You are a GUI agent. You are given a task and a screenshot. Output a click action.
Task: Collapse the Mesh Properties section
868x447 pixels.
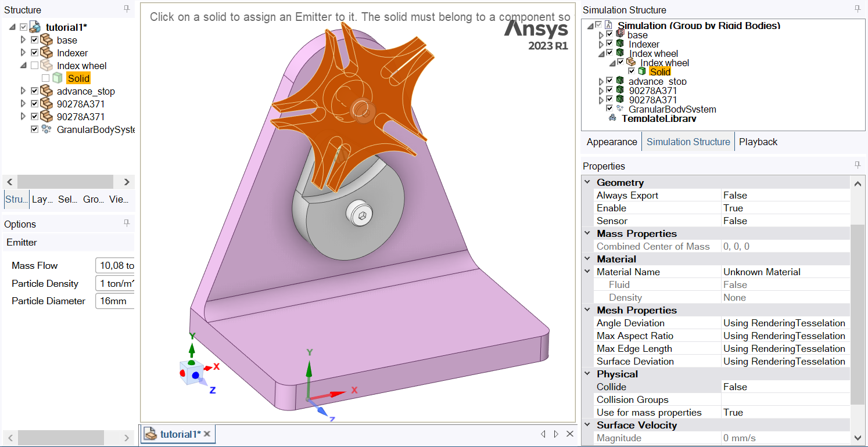pos(587,310)
